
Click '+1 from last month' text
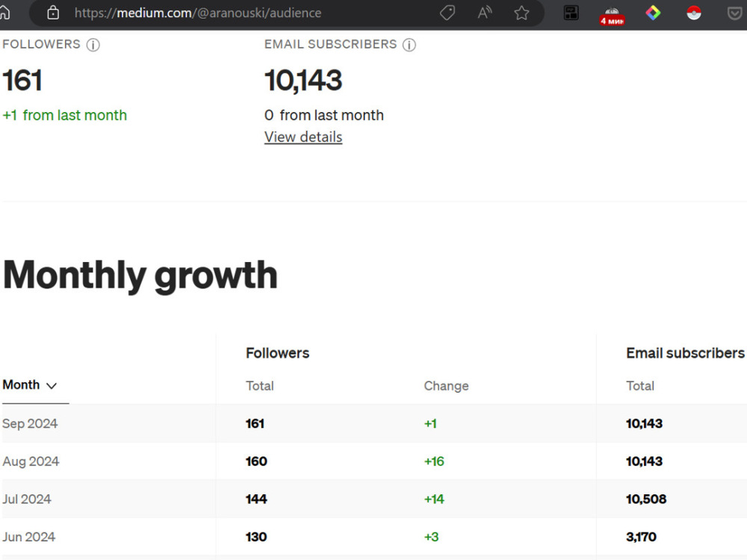[65, 115]
